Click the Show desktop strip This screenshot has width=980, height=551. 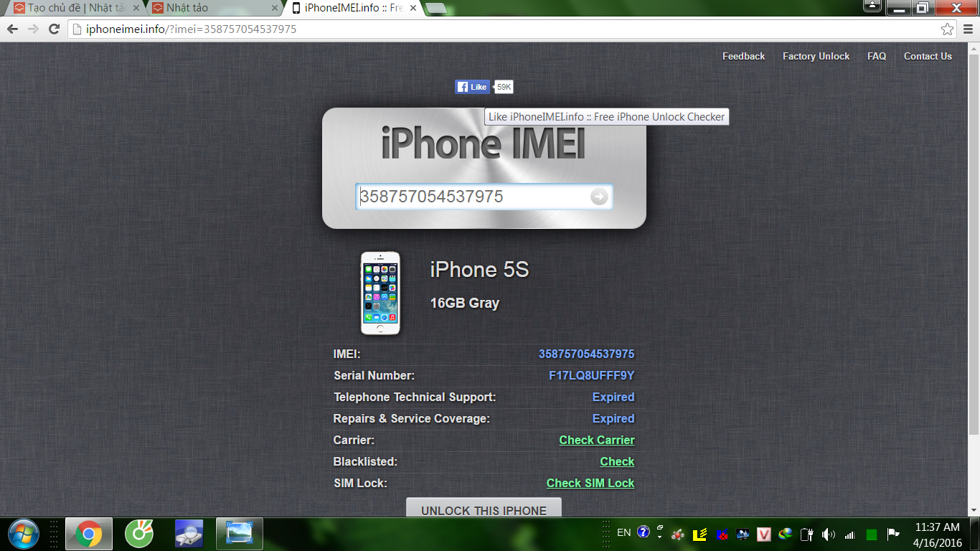pos(974,534)
